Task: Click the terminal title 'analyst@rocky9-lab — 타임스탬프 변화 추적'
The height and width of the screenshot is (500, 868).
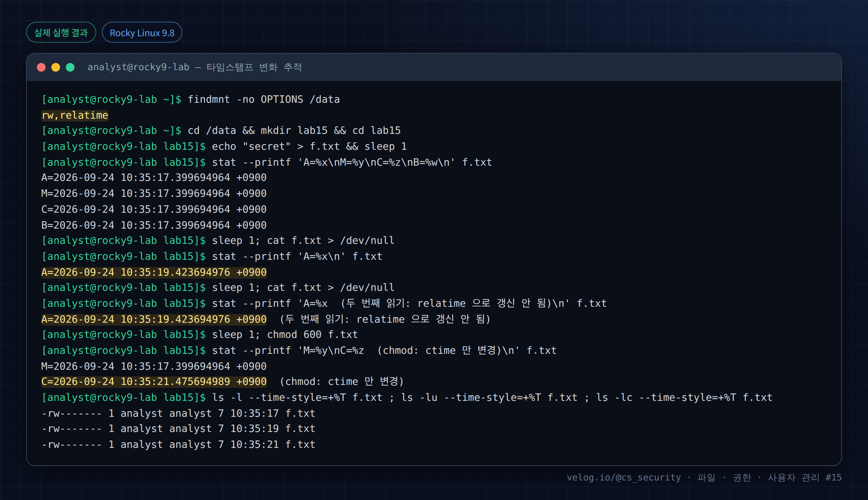Action: (x=195, y=67)
